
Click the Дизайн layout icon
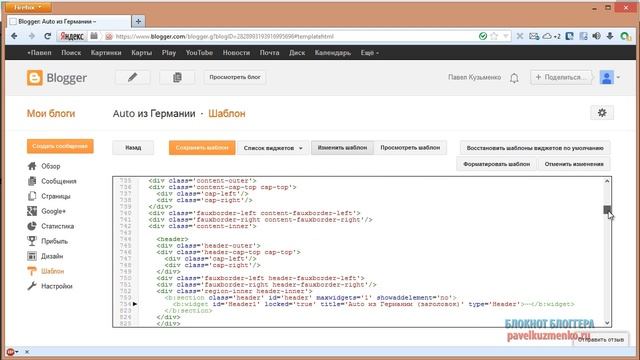(x=32, y=256)
